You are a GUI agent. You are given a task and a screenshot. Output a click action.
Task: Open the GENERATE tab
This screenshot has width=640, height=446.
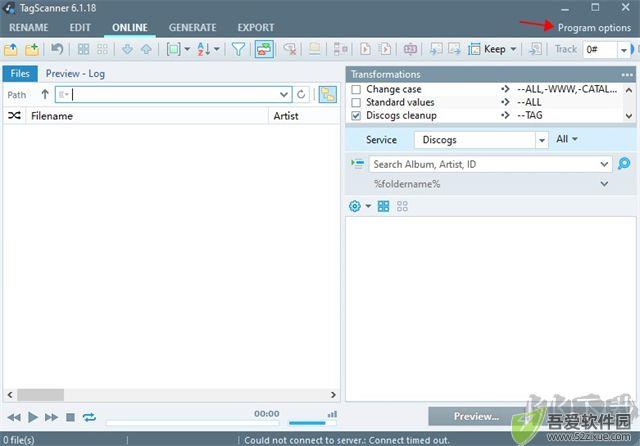pyautogui.click(x=192, y=27)
